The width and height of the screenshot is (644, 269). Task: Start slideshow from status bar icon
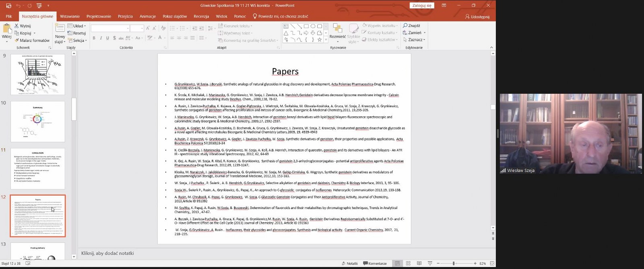click(x=430, y=263)
